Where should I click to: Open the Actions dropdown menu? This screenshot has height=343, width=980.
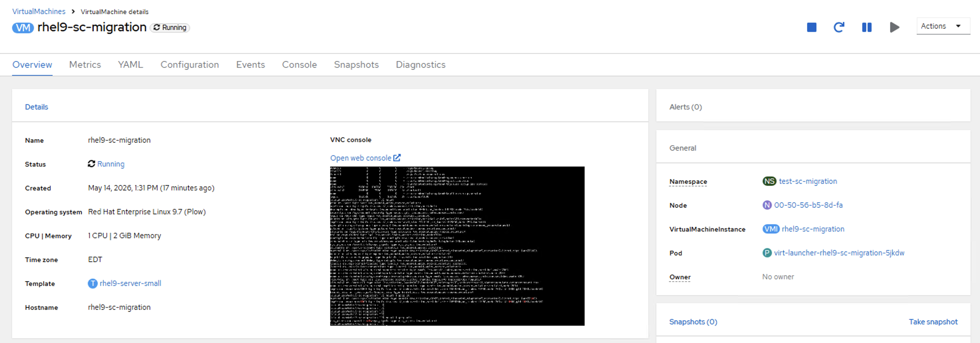(943, 26)
